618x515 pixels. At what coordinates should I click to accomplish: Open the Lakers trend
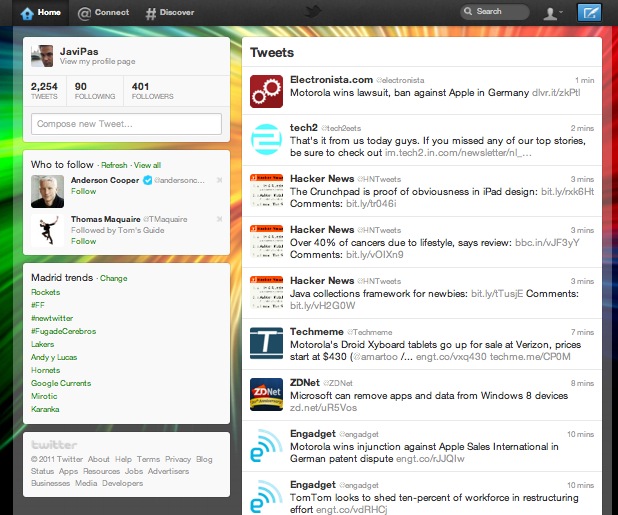click(43, 344)
